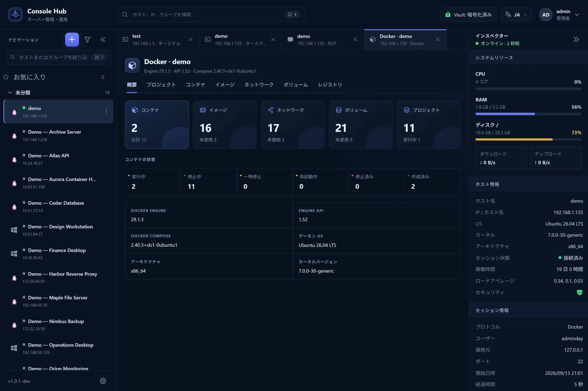This screenshot has width=588, height=391.
Task: Click the 実行中 container state cell
Action: (x=153, y=182)
